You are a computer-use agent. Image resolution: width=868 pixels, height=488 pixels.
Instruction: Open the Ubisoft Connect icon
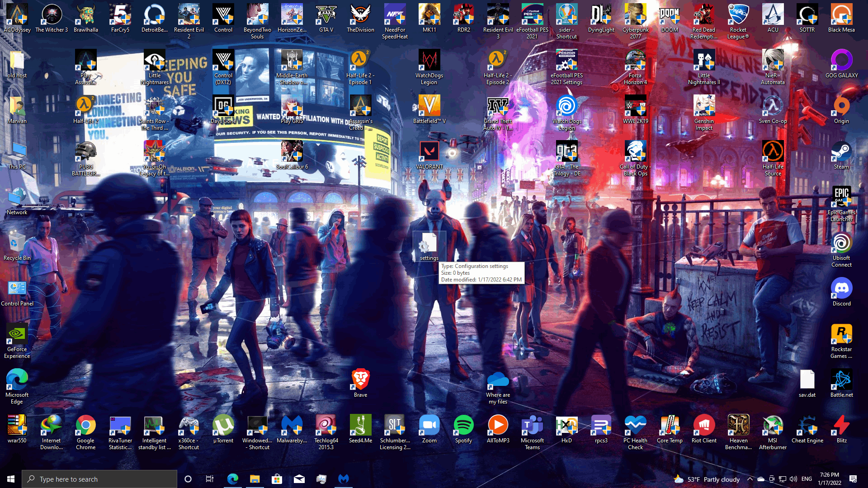[x=841, y=249]
